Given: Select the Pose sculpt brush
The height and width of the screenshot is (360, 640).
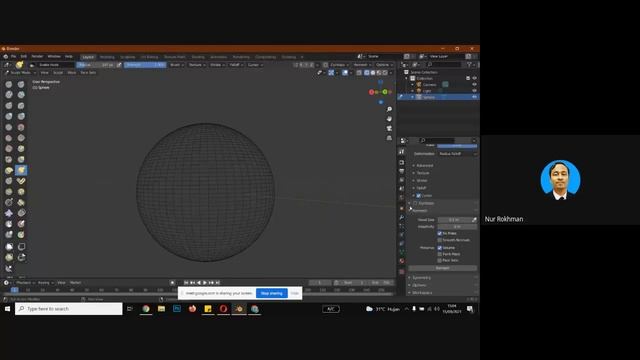Looking at the screenshot, I should (21, 181).
